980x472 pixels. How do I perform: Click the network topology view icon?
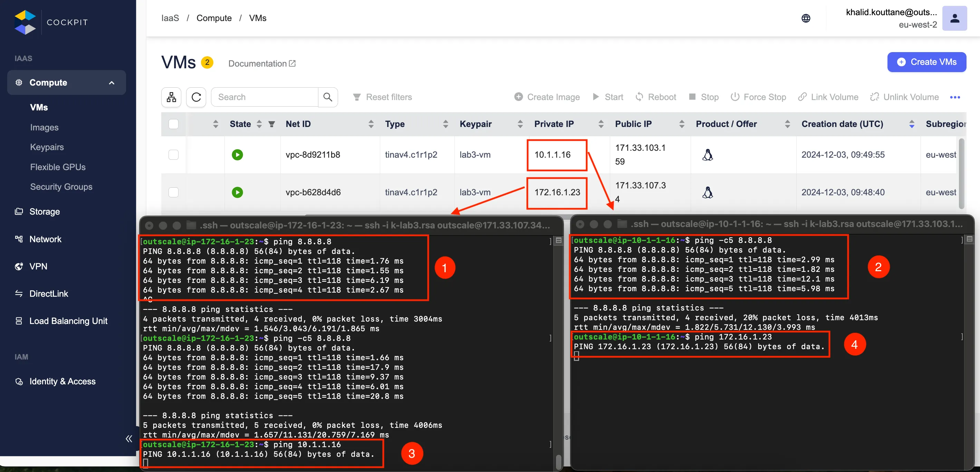coord(171,97)
